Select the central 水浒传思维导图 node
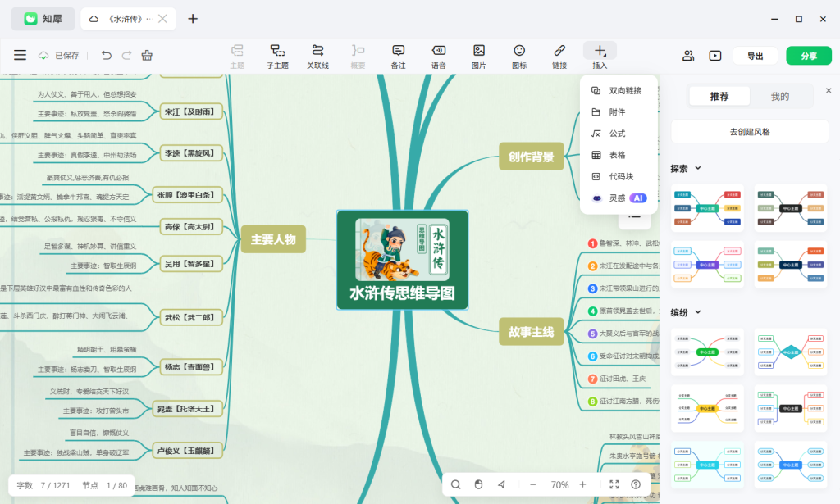This screenshot has height=504, width=840. 402,260
